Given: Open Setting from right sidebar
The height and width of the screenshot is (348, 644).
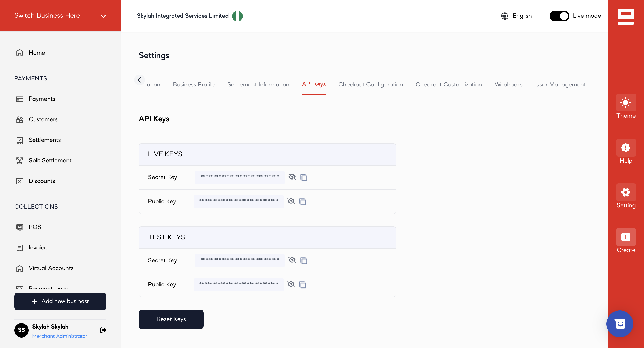Looking at the screenshot, I should tap(626, 196).
